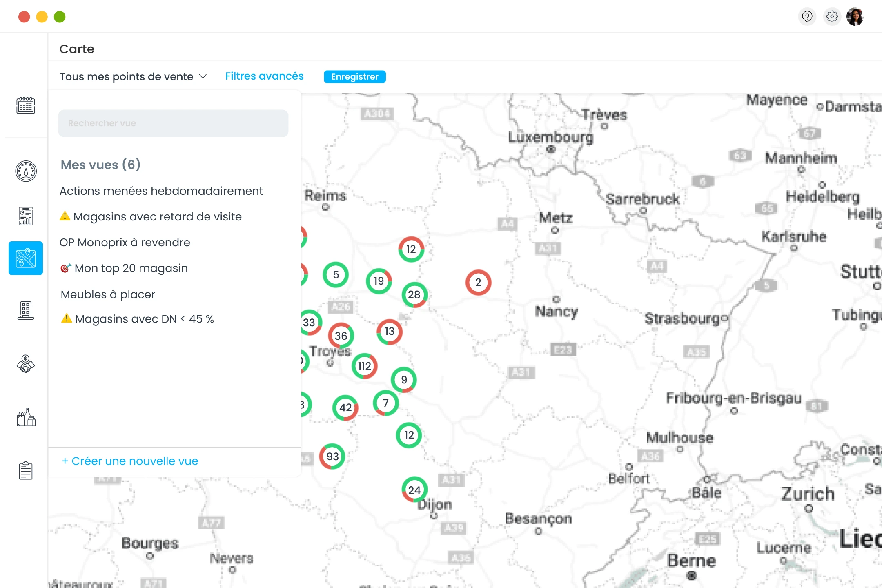Open the reports chart icon
This screenshot has height=588, width=882.
coord(26,216)
